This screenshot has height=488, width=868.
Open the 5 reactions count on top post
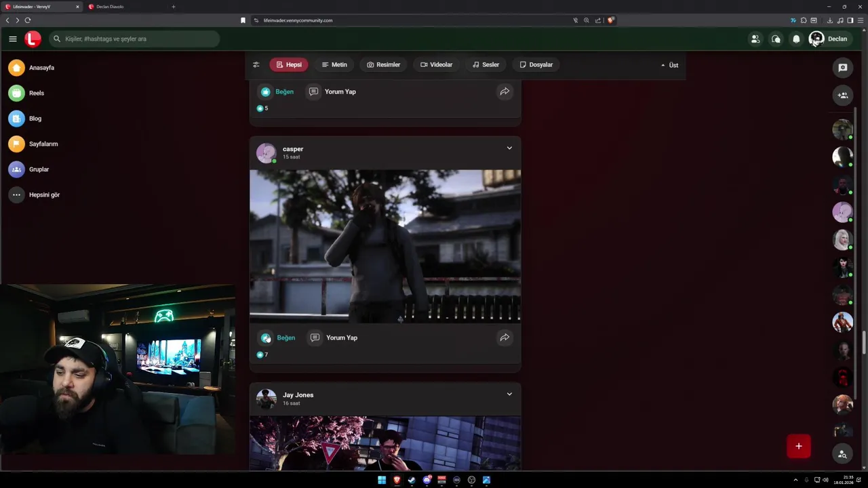tap(262, 108)
